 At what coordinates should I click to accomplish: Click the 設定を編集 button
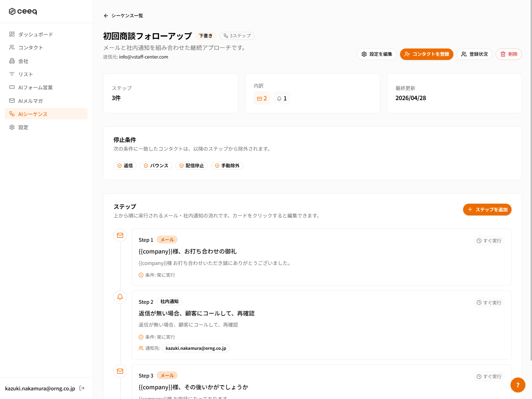(x=377, y=54)
